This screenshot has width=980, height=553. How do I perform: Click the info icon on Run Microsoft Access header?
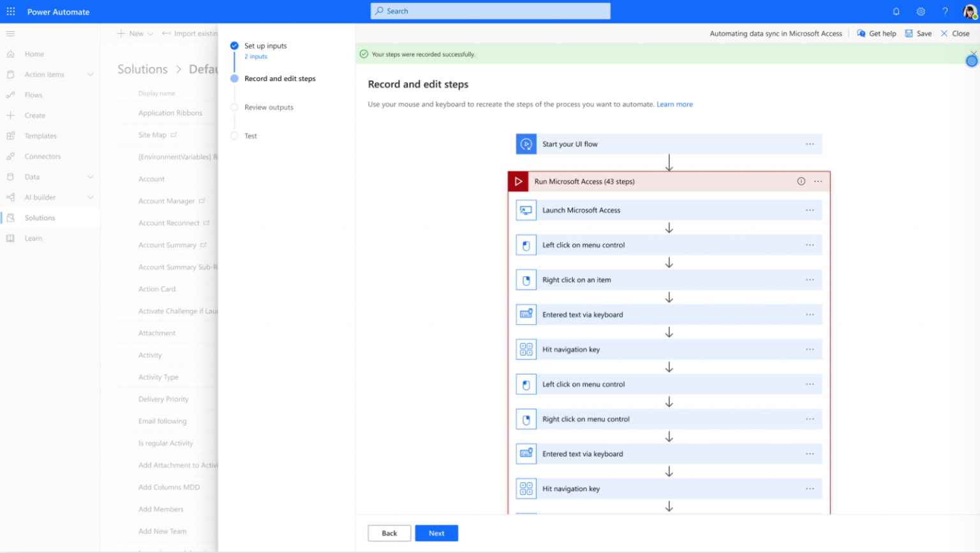[x=801, y=181]
